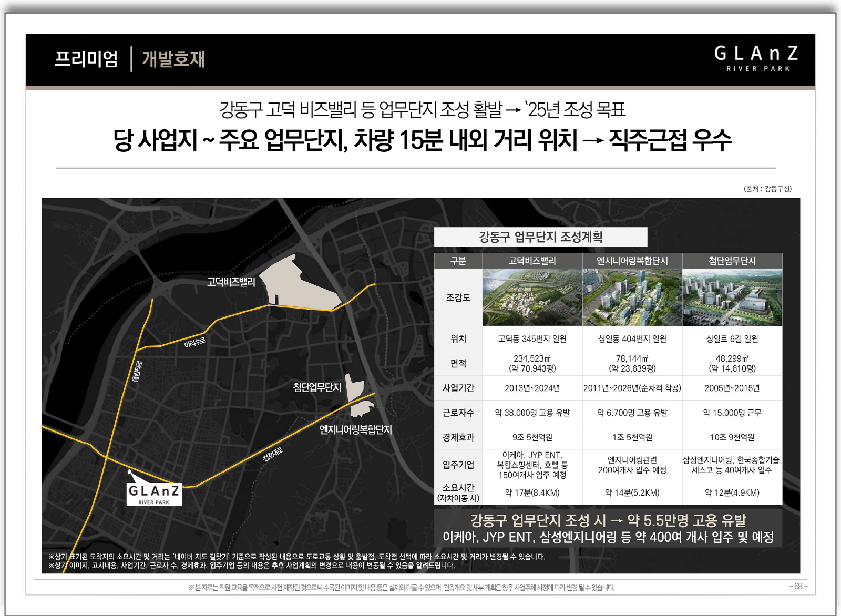The height and width of the screenshot is (616, 841).
Task: Click the period cell 2013년~2024년
Action: (532, 388)
